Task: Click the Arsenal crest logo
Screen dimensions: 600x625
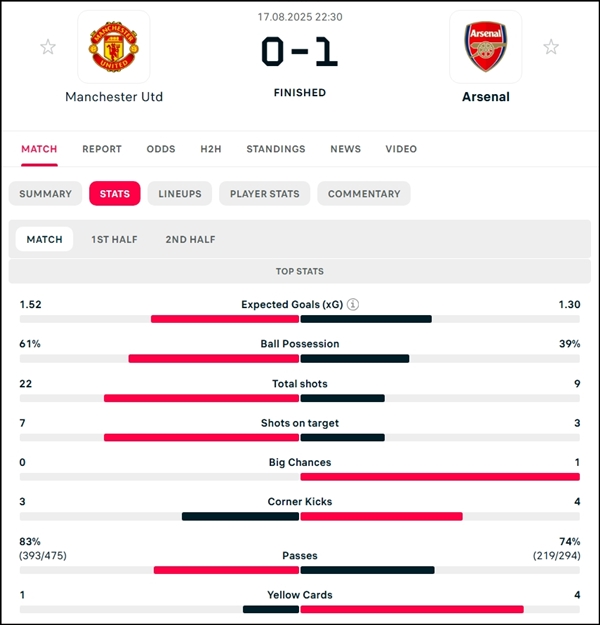Action: coord(485,47)
